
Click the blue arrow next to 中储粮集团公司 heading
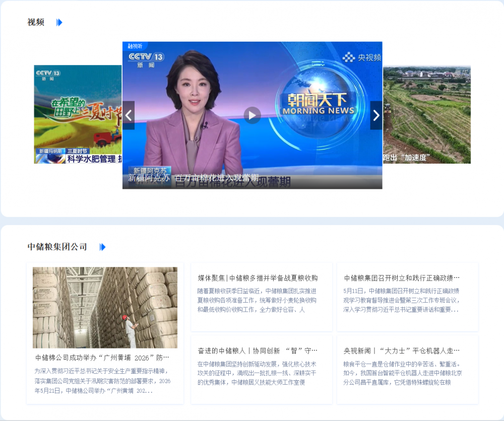tap(102, 247)
